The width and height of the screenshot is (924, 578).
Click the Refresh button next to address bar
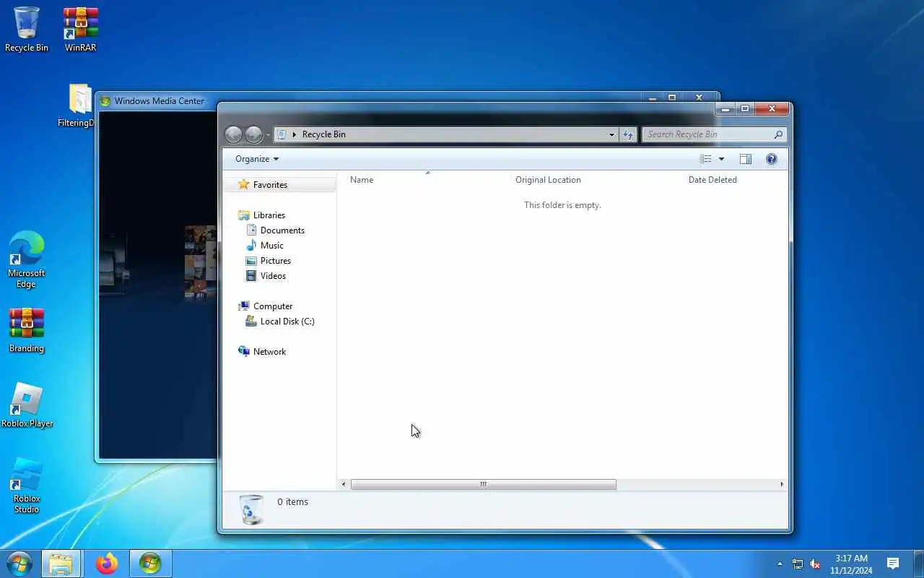click(x=628, y=134)
